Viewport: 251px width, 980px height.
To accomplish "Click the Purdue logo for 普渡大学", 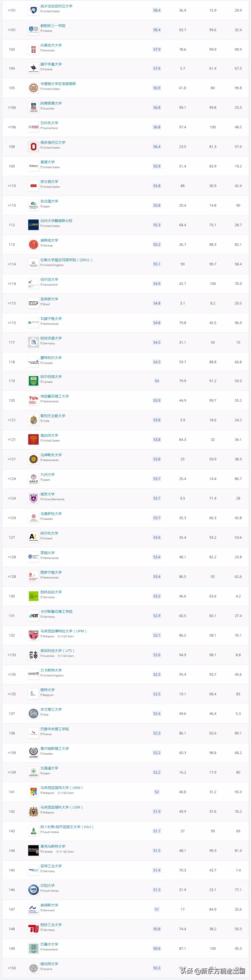I will (33, 166).
